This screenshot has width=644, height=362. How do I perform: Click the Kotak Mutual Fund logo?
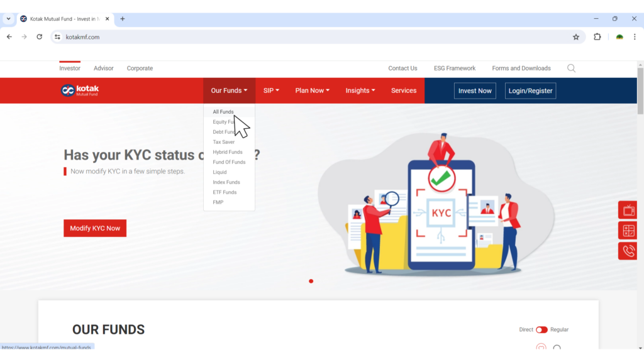point(80,90)
